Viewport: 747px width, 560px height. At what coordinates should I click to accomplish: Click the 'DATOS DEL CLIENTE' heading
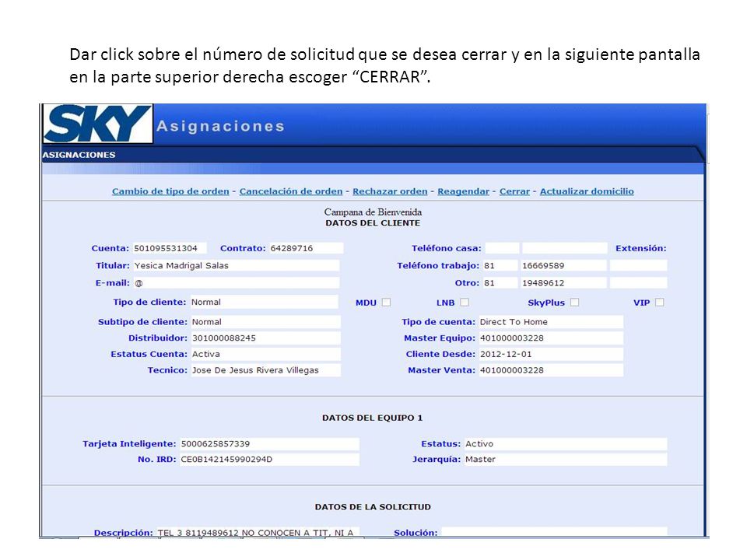tap(373, 223)
